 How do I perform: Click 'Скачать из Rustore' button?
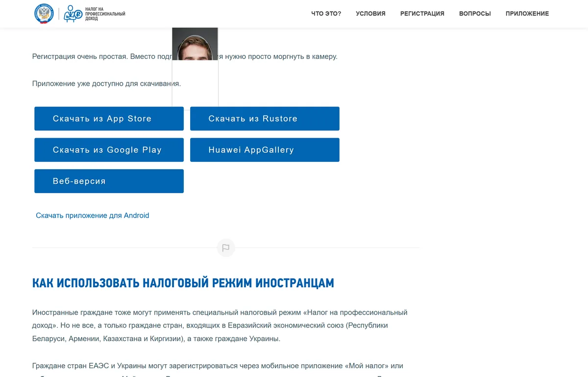[265, 119]
